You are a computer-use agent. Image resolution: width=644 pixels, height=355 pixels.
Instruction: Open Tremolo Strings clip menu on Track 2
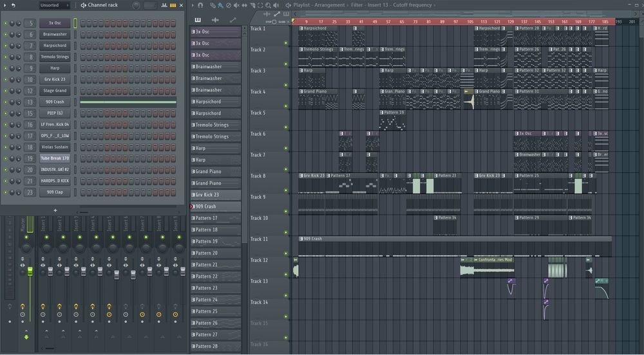[301, 49]
